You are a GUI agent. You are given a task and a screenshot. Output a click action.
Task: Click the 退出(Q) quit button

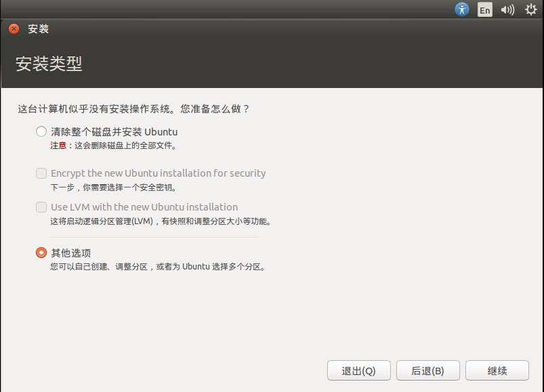click(359, 370)
